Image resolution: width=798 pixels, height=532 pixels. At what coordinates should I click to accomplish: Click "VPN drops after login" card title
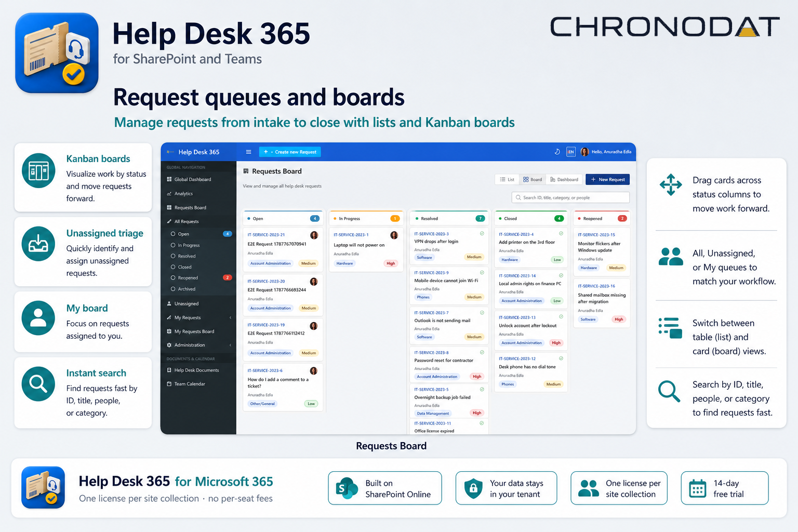click(x=436, y=242)
